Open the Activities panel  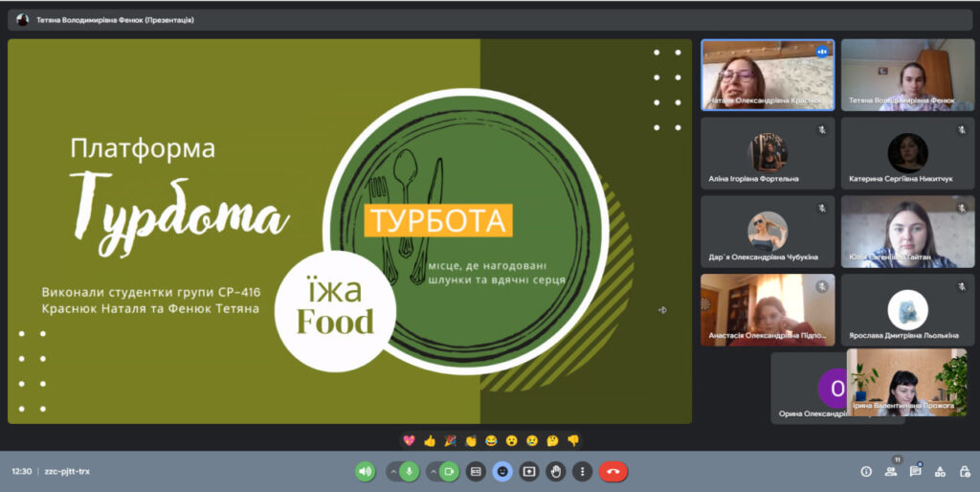click(940, 471)
